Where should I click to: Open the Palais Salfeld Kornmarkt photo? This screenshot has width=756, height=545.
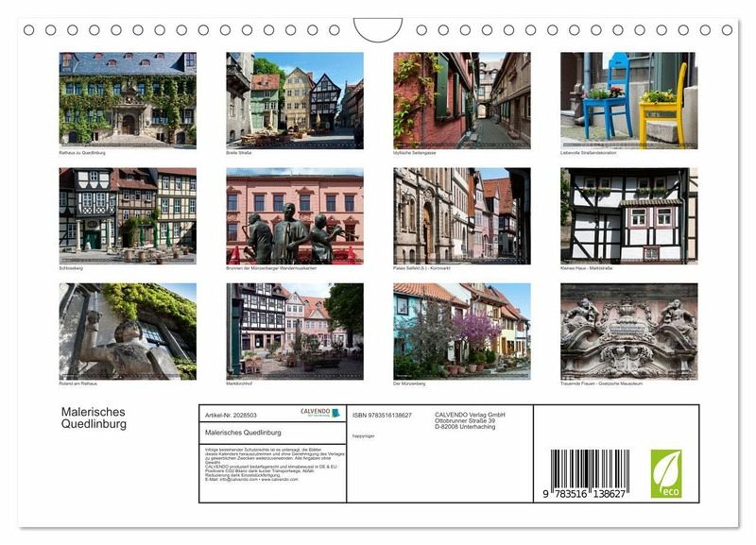[462, 216]
